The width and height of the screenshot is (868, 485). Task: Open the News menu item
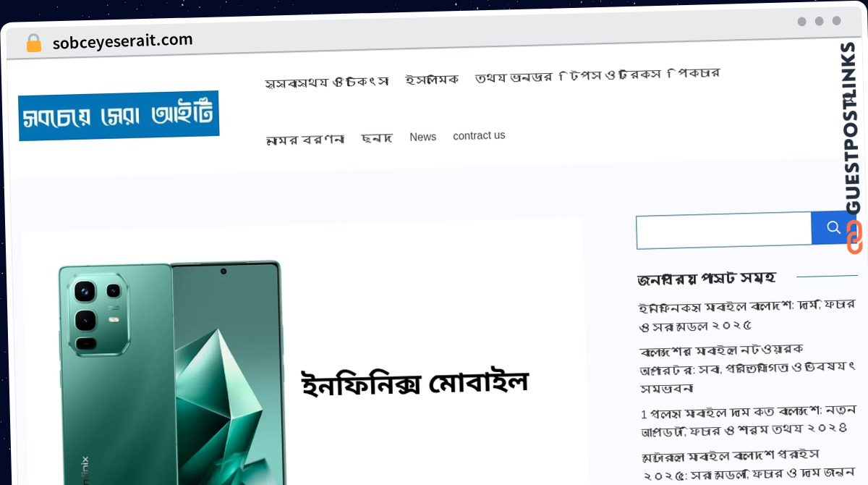point(422,137)
